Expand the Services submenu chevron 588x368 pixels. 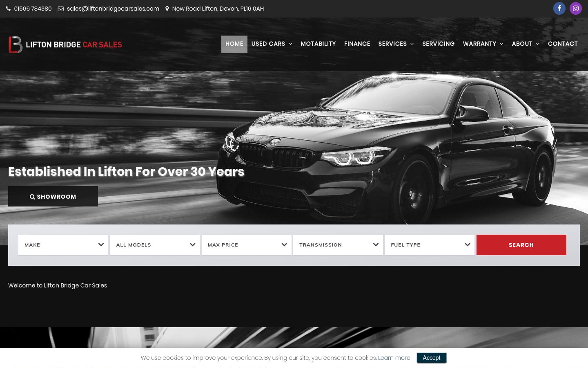coord(412,44)
